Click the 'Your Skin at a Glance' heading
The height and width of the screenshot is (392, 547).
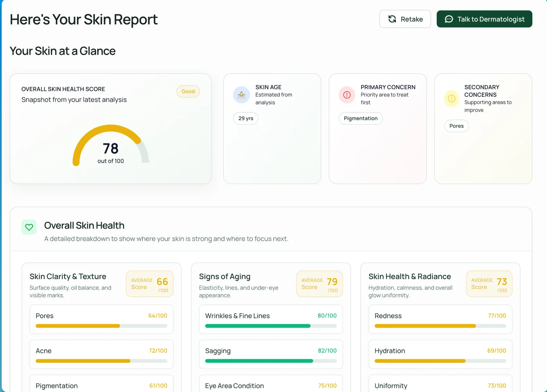(x=63, y=51)
